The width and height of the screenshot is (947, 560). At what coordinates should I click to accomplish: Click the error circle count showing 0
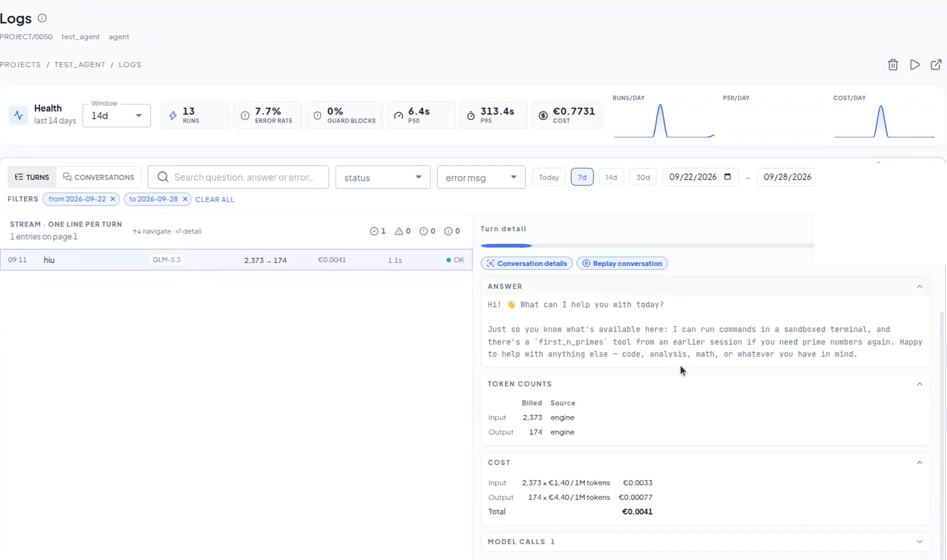pos(424,231)
